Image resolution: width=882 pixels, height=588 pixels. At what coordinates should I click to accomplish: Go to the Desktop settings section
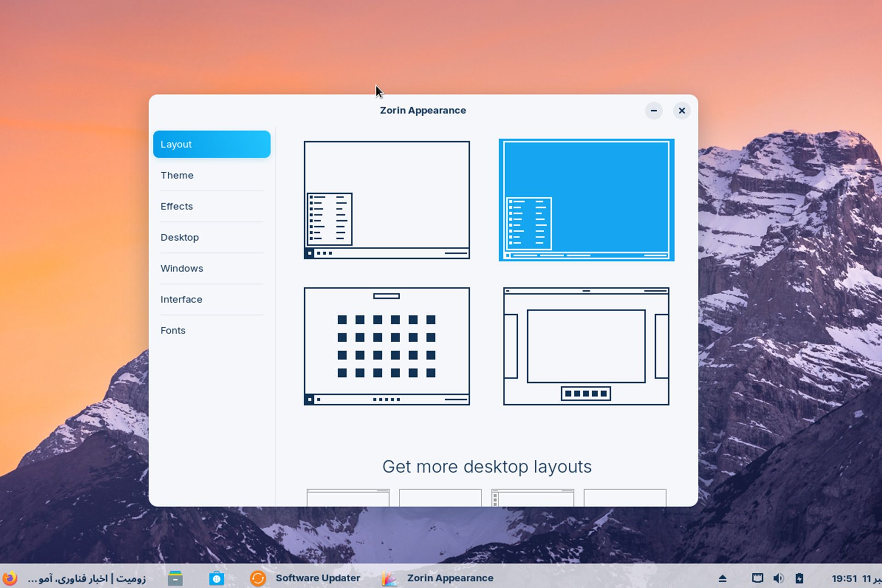point(212,237)
